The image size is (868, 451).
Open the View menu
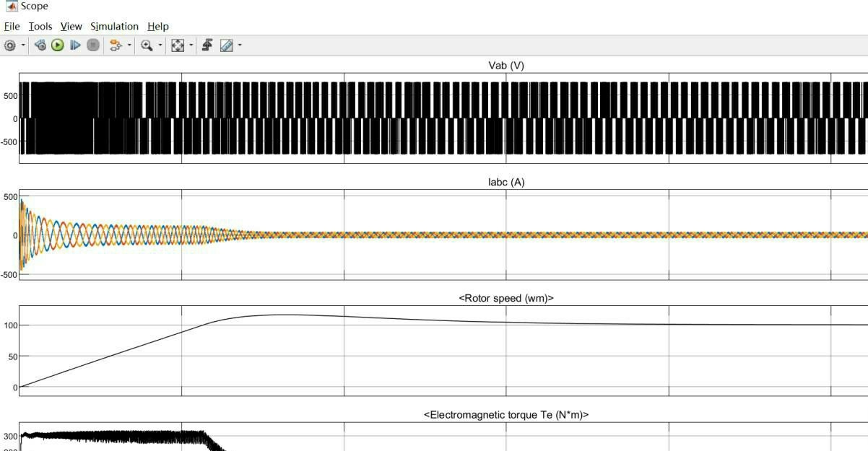coord(71,26)
